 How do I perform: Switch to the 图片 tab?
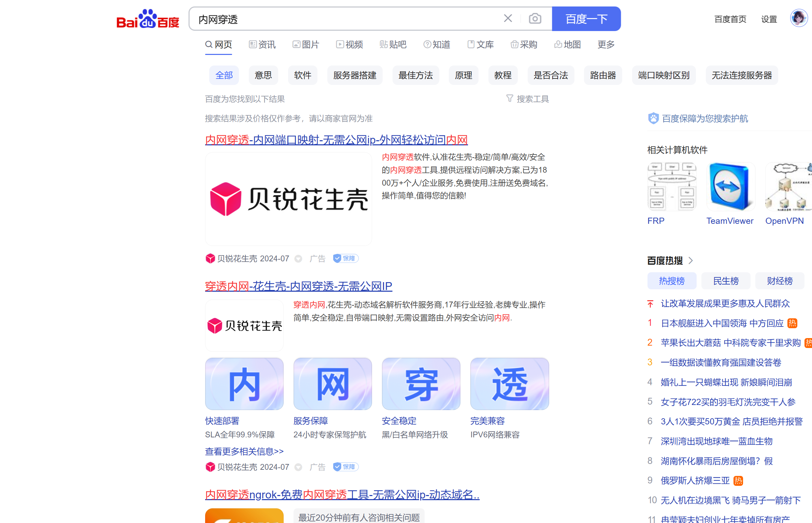[x=306, y=45]
